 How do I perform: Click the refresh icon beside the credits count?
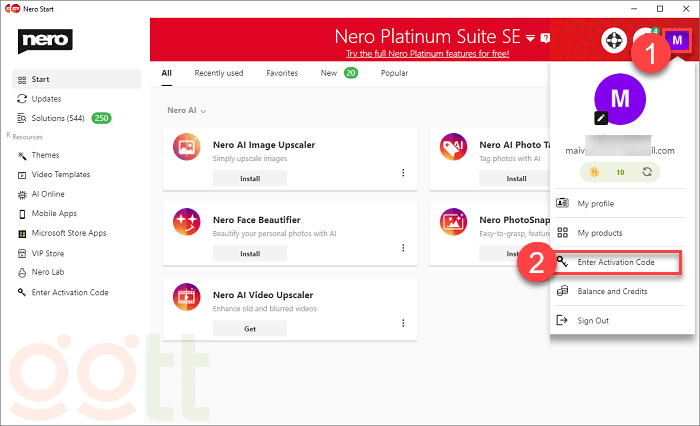[646, 172]
